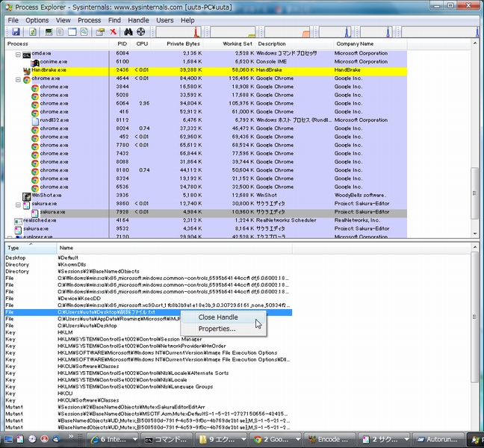
Task: Open the View menu
Action: pyautogui.click(x=63, y=20)
